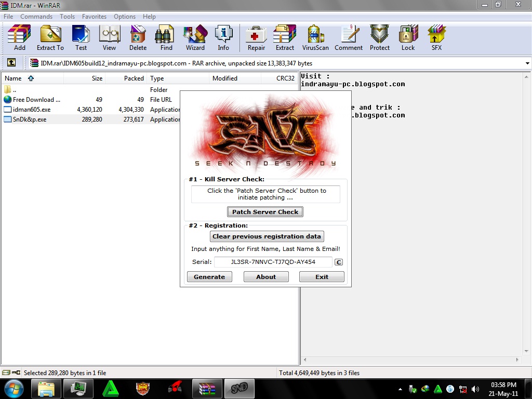Screen dimensions: 532x399
Task: Sort files by Size column
Action: [84, 78]
